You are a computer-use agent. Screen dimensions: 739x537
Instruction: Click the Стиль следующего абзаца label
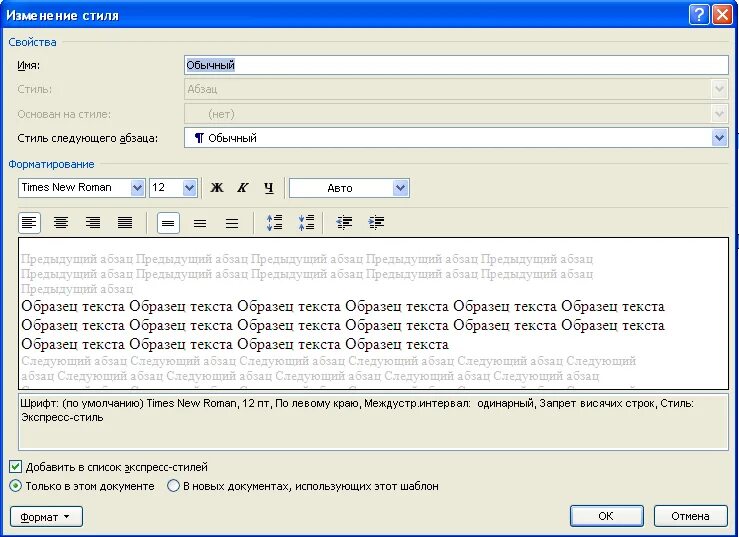(x=88, y=138)
